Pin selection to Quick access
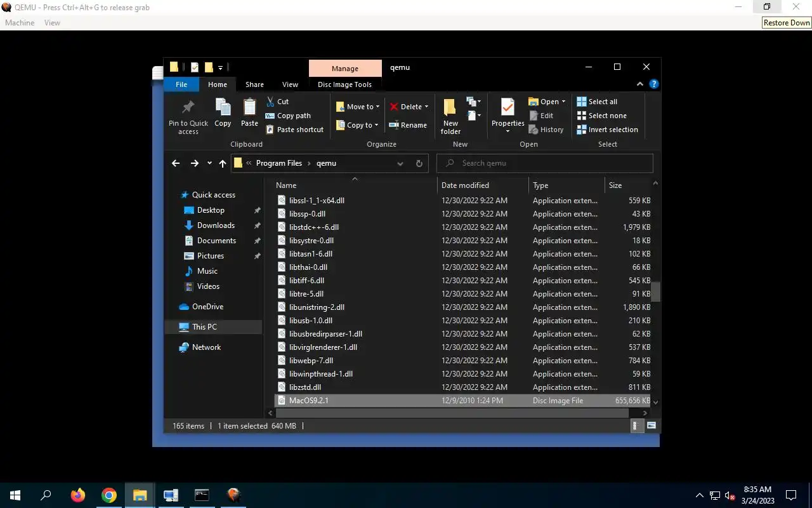This screenshot has height=508, width=812. (188, 117)
